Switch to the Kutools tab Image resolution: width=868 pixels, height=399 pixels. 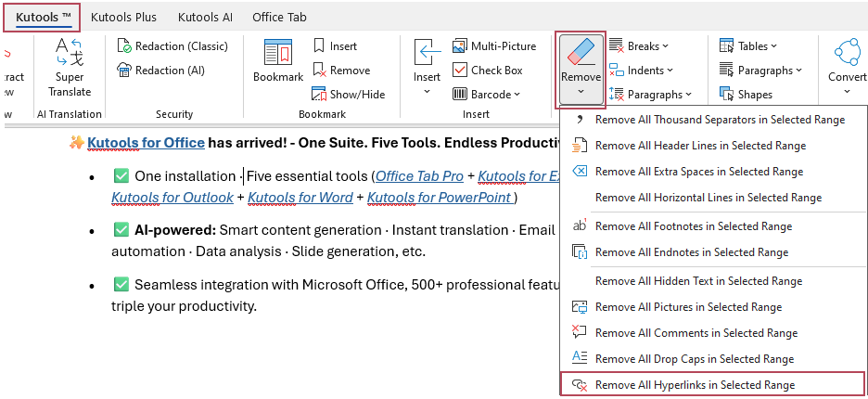tap(43, 18)
